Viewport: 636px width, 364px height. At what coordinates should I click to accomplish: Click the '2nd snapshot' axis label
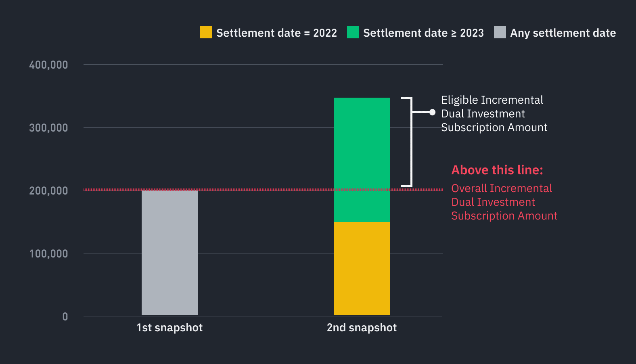362,327
